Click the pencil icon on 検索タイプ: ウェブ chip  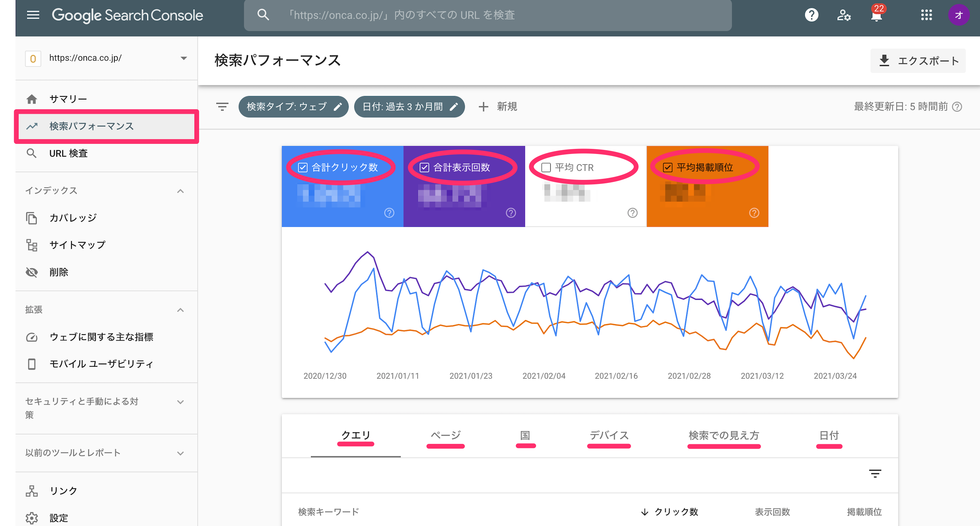pyautogui.click(x=337, y=107)
